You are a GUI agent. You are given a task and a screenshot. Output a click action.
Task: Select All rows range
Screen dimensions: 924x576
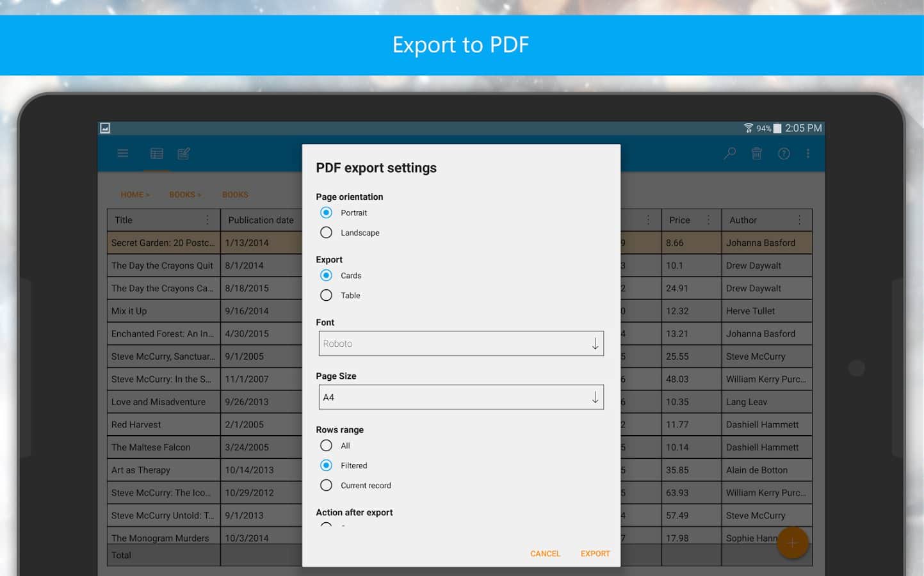click(x=327, y=445)
